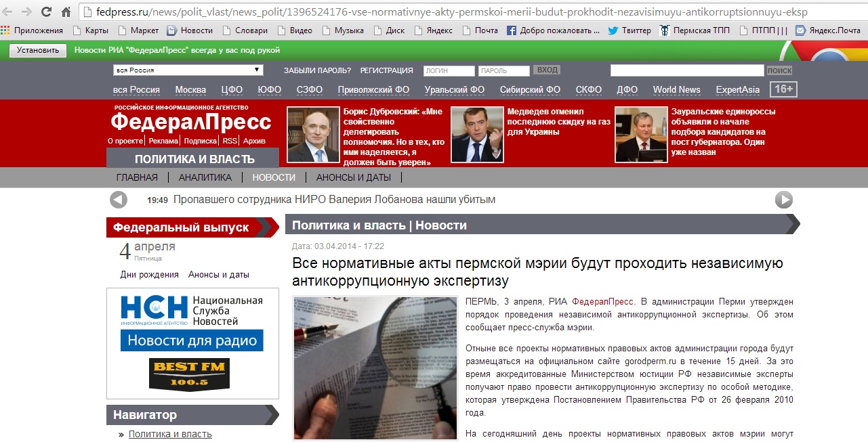Open the вся Россия region dropdown
The height and width of the screenshot is (442, 868).
click(188, 70)
